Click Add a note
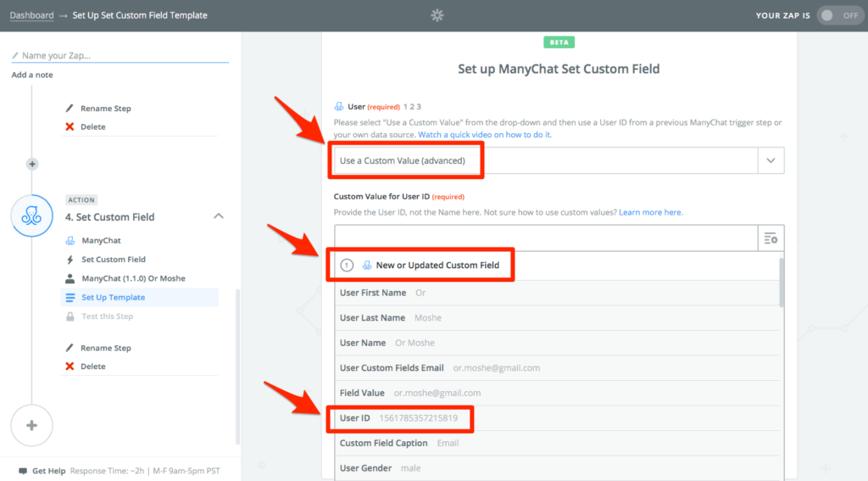The height and width of the screenshot is (481, 868). click(x=32, y=75)
